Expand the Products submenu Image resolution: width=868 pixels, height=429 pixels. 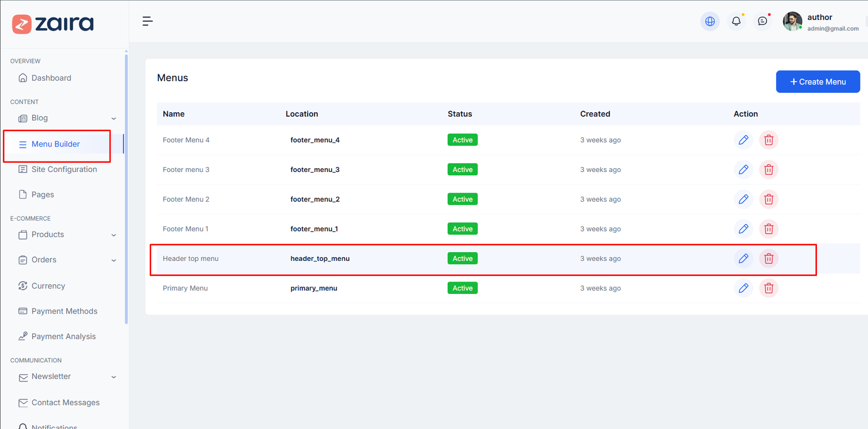[x=113, y=235]
